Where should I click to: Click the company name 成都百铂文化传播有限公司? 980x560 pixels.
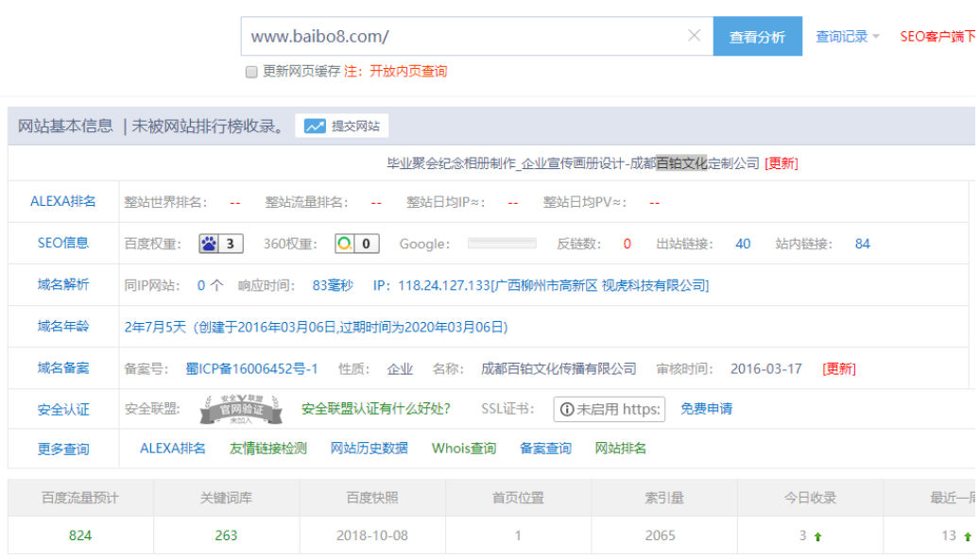pyautogui.click(x=559, y=369)
